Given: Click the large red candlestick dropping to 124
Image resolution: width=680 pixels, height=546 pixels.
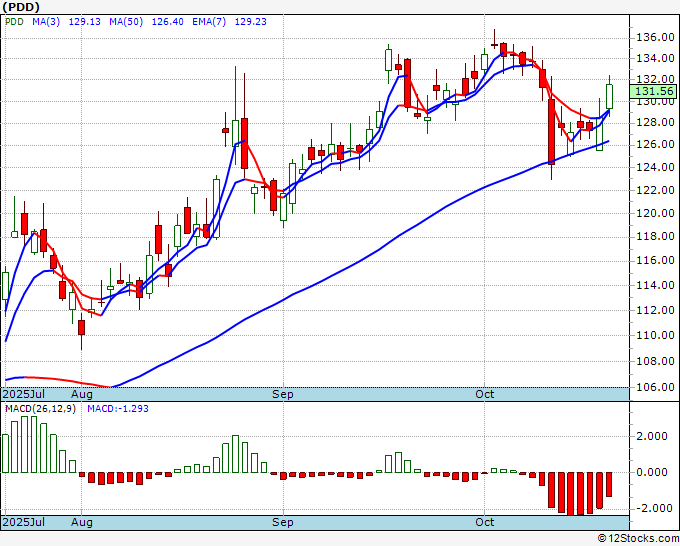Looking at the screenshot, I should coord(551,131).
